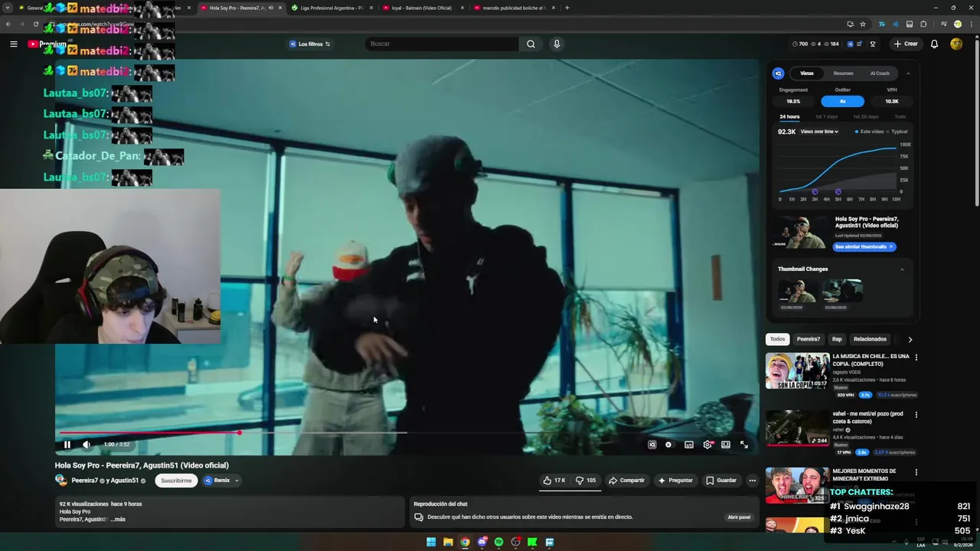Click the vidIQ icon in the player controls
The height and width of the screenshot is (551, 980).
pos(652,445)
